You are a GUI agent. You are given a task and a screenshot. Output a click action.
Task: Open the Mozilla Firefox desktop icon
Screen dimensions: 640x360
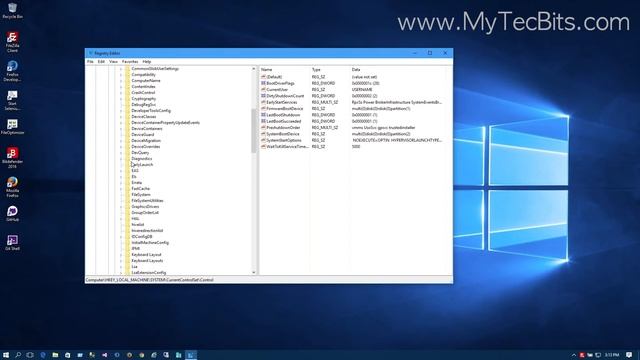tap(12, 187)
